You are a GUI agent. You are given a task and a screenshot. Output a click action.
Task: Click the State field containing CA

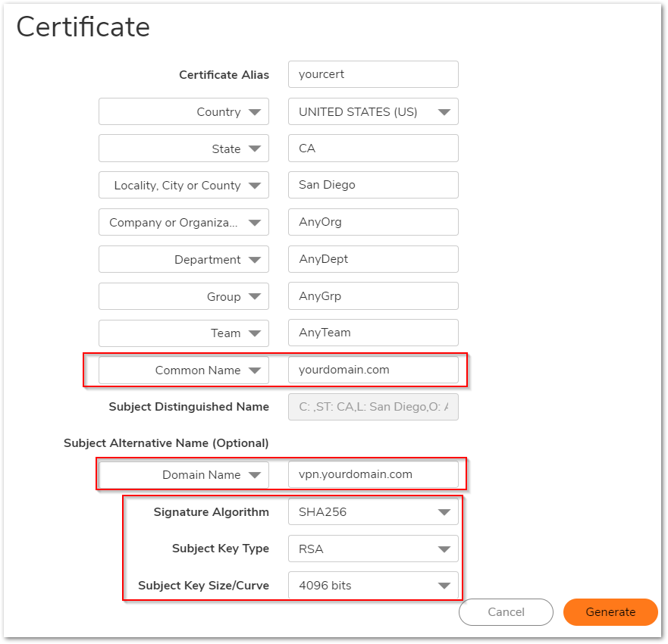click(x=373, y=148)
